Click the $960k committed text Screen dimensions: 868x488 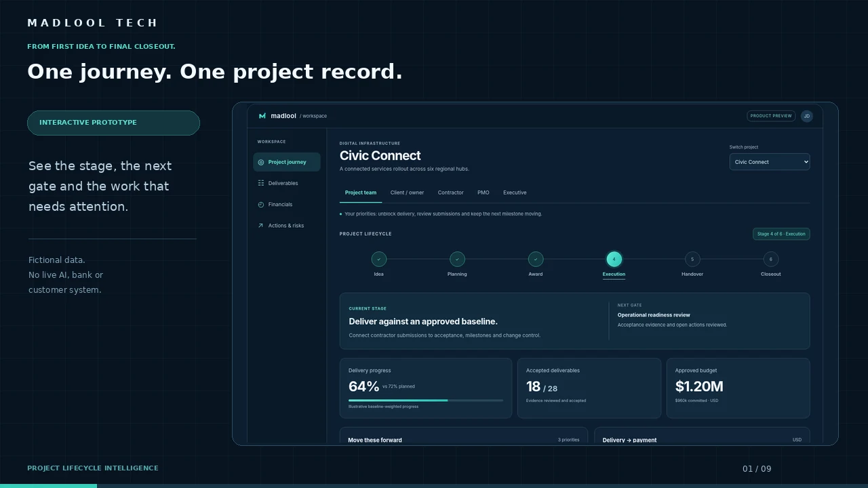[696, 401]
